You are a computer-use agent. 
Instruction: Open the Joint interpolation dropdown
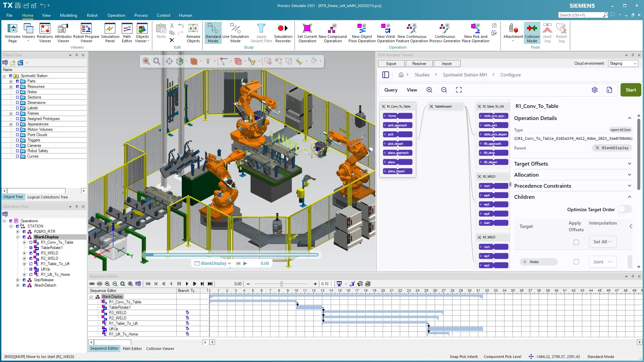602,262
